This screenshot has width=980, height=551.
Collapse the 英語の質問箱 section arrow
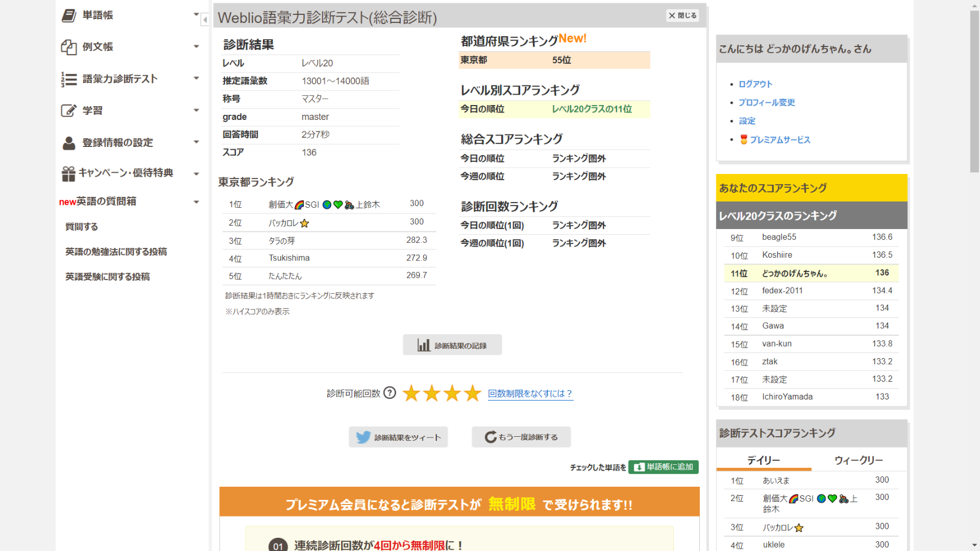click(x=196, y=202)
